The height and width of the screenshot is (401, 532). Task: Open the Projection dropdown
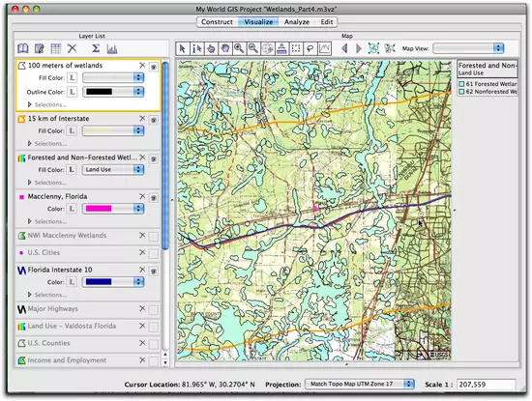[x=359, y=384]
